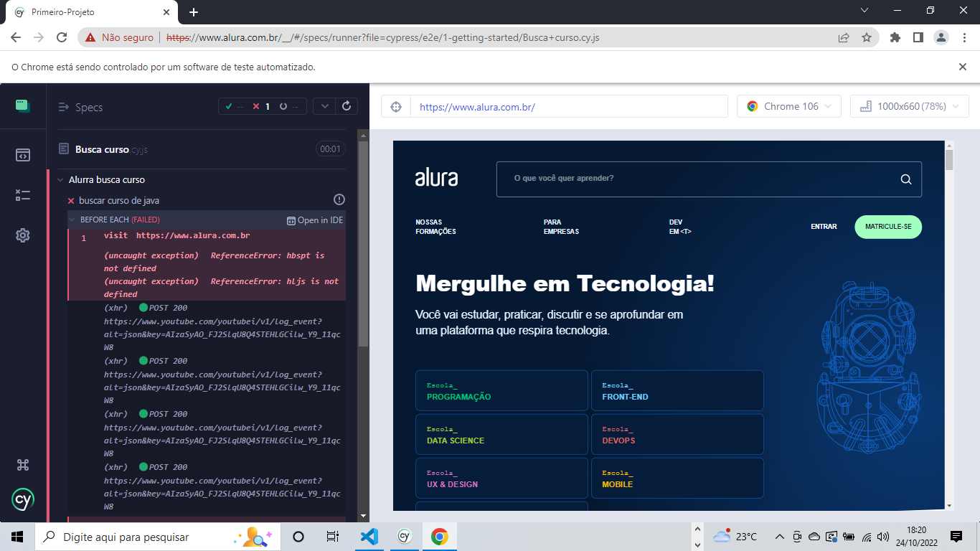The width and height of the screenshot is (980, 551).
Task: Open the tab search chevron
Action: 864,10
